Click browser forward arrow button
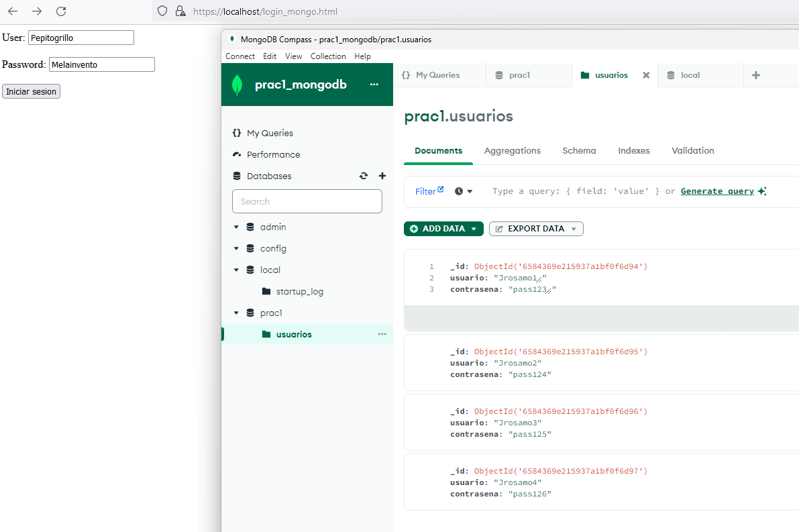This screenshot has width=799, height=532. pos(37,11)
